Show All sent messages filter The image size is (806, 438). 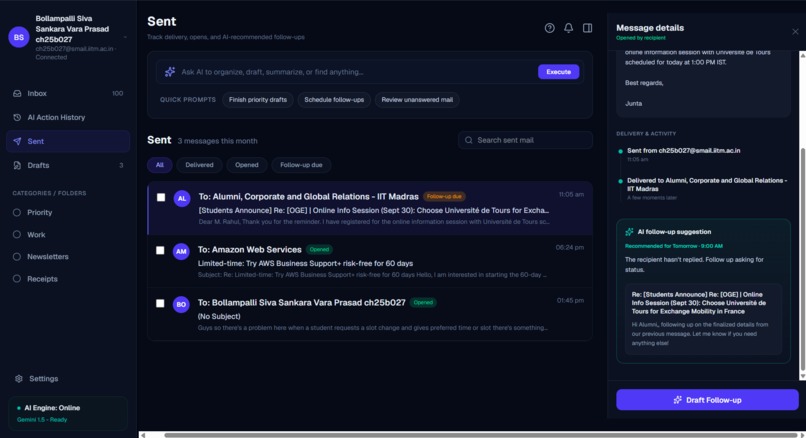[159, 165]
